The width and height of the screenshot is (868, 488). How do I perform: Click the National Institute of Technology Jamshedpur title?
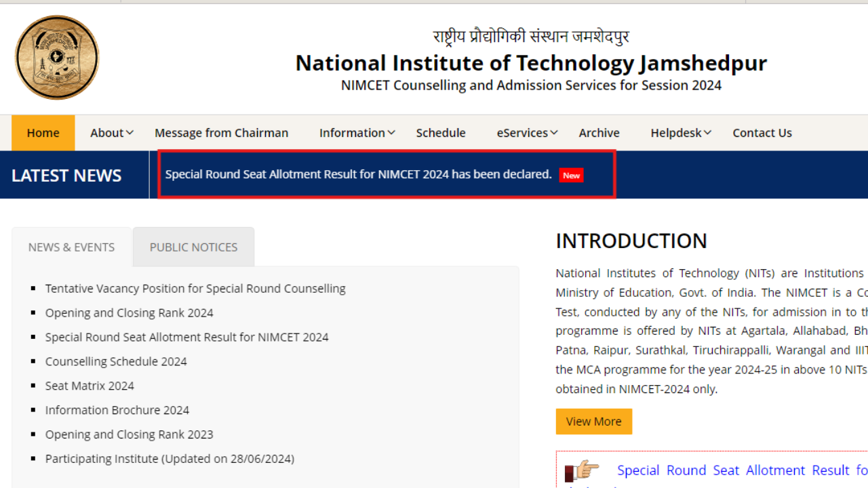pos(531,63)
